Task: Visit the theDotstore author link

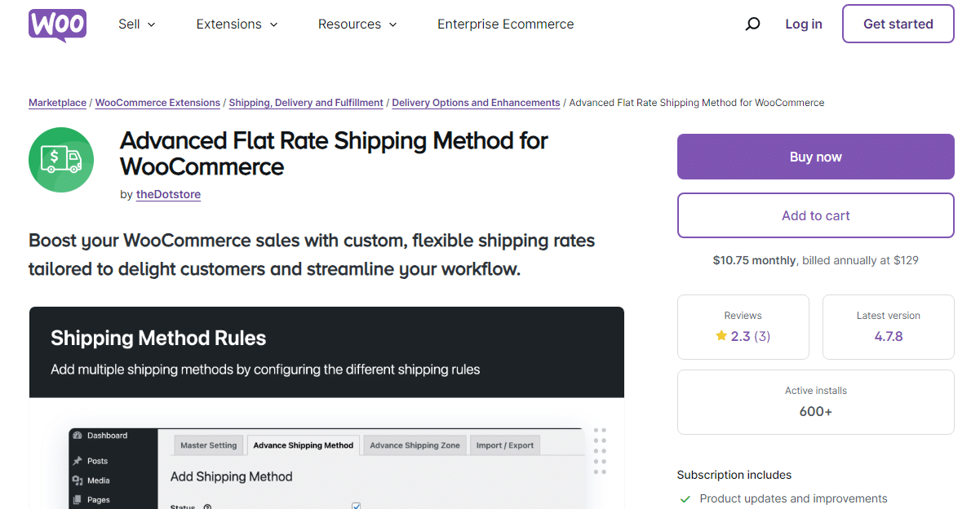Action: [x=168, y=194]
